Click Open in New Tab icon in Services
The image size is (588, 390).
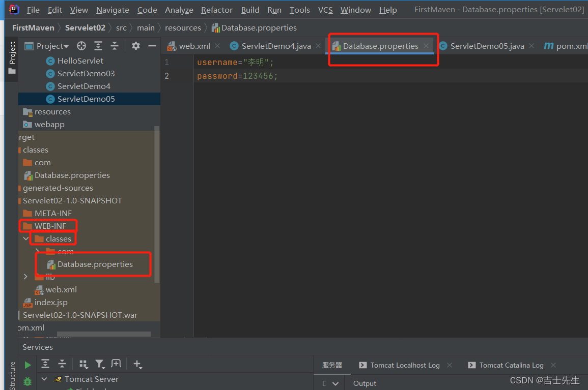pos(116,364)
